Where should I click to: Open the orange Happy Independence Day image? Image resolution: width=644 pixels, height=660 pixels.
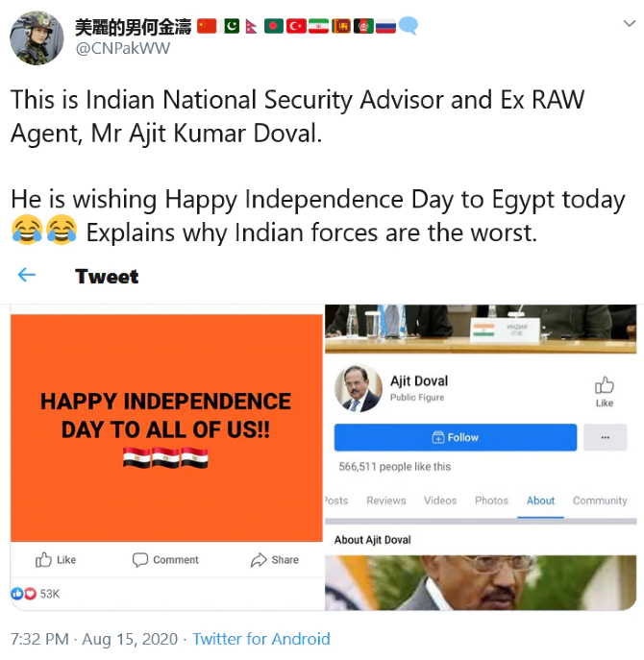click(x=166, y=428)
